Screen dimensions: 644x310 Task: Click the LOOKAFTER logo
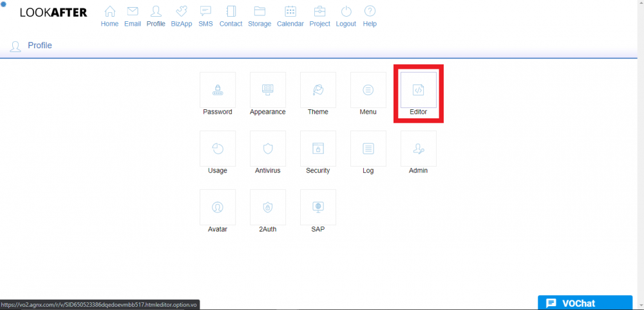click(53, 13)
